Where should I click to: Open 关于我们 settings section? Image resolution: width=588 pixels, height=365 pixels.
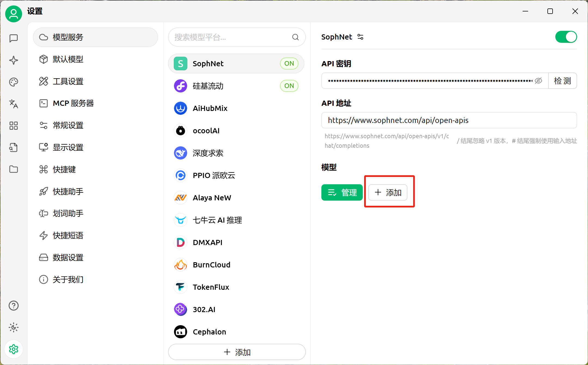95,279
